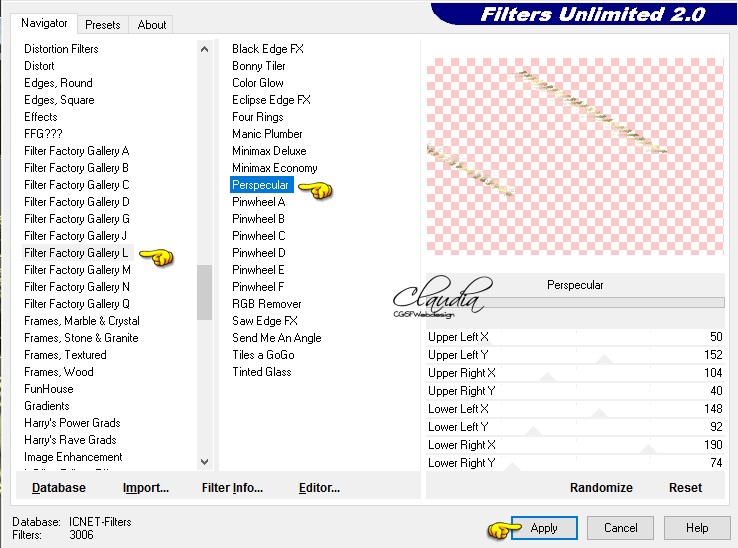Image resolution: width=738 pixels, height=548 pixels.
Task: Select Harry's Rave Grads category
Action: [x=70, y=440]
